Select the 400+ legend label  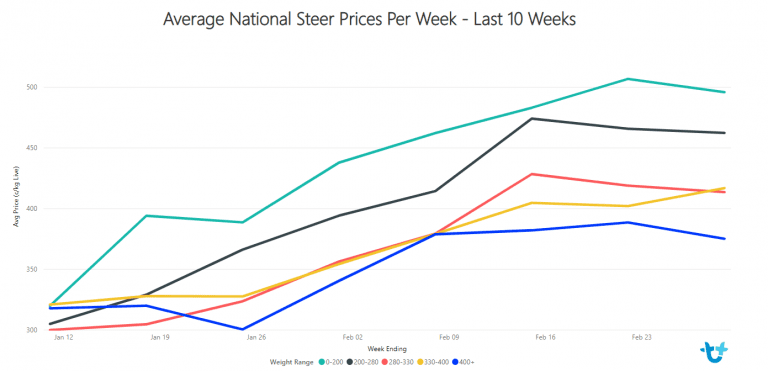click(467, 362)
